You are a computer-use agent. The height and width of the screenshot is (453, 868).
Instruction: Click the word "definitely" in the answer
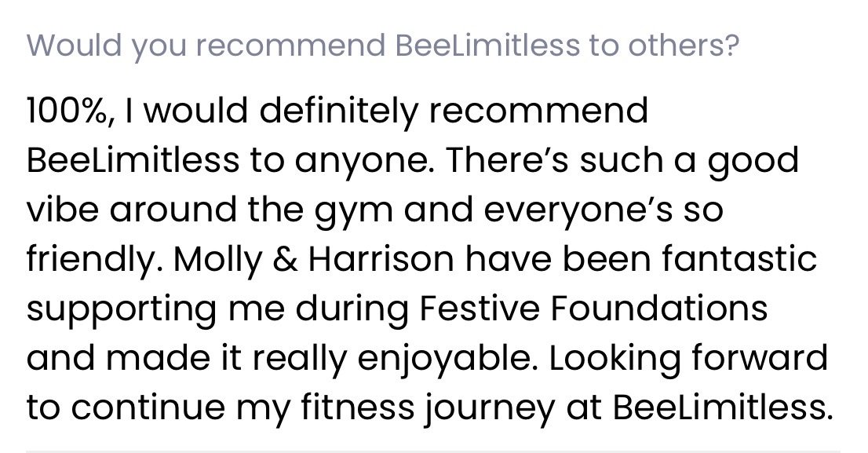point(337,112)
